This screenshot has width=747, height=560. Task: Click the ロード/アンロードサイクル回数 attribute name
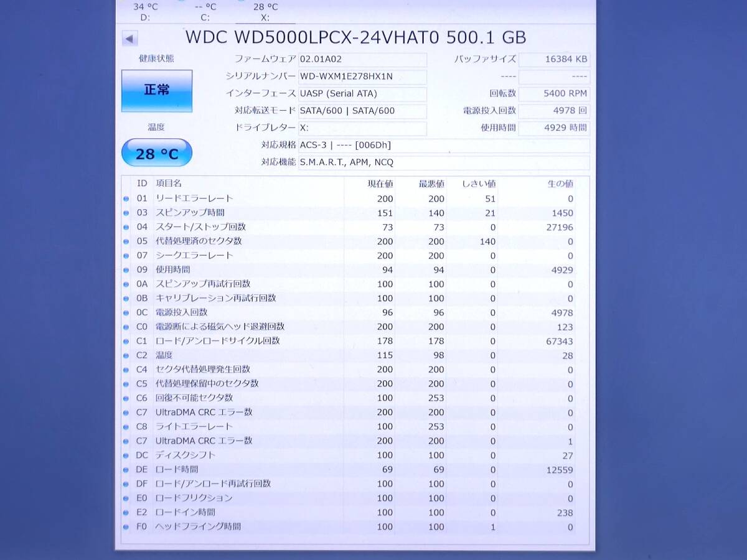(x=218, y=341)
